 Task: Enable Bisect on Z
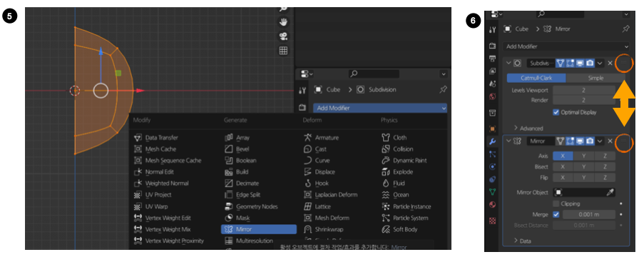coord(605,167)
